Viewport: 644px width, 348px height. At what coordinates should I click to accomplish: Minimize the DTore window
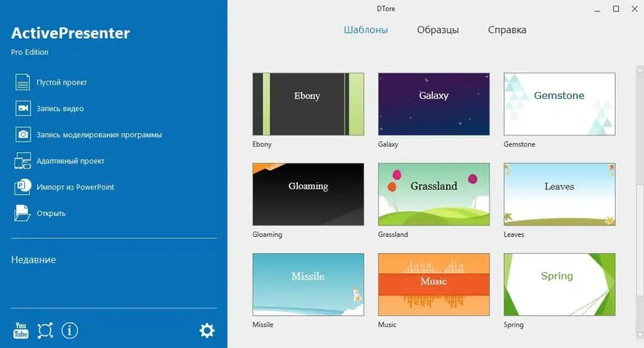click(x=597, y=9)
